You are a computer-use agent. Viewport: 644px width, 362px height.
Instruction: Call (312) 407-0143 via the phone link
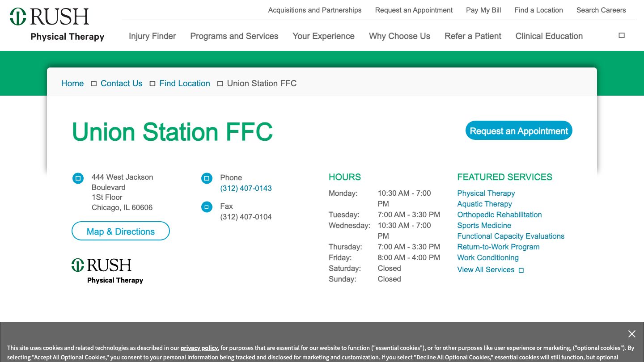coord(246,188)
